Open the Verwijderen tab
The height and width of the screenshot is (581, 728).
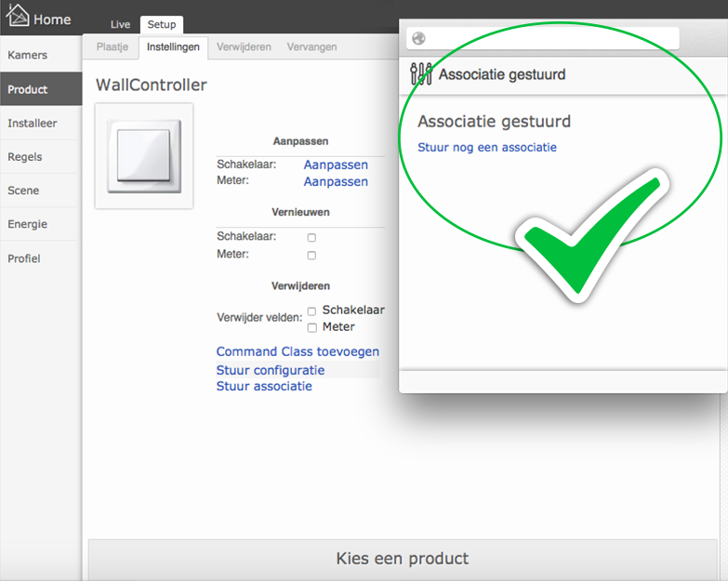[x=244, y=46]
